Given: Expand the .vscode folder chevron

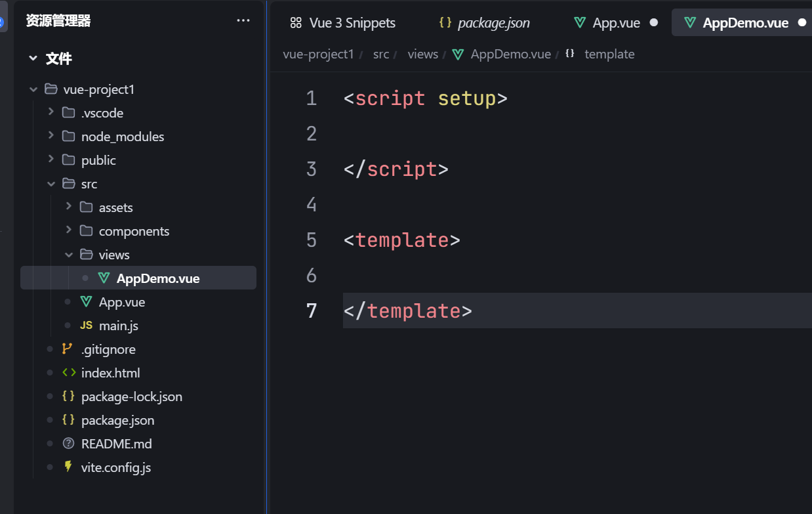Looking at the screenshot, I should pyautogui.click(x=51, y=112).
